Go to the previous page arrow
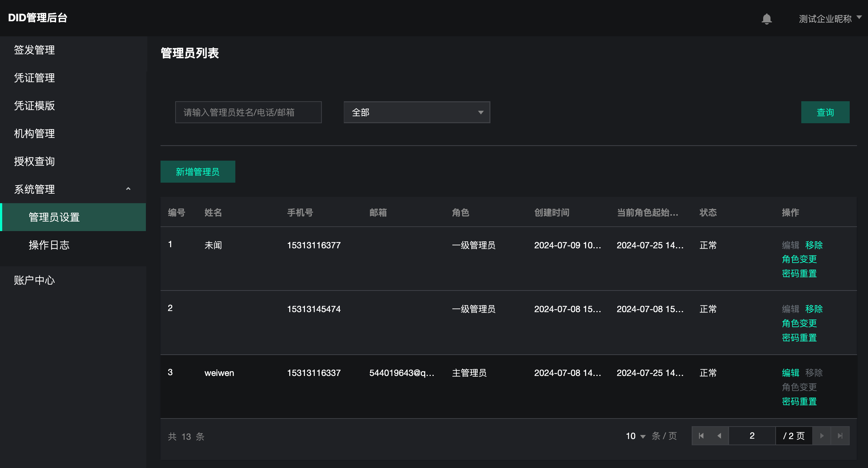 pos(719,436)
